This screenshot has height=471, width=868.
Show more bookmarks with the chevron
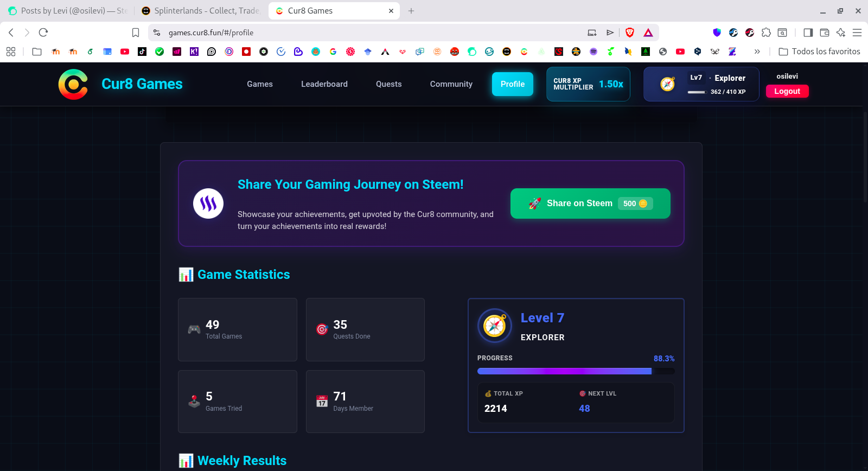[x=757, y=52]
